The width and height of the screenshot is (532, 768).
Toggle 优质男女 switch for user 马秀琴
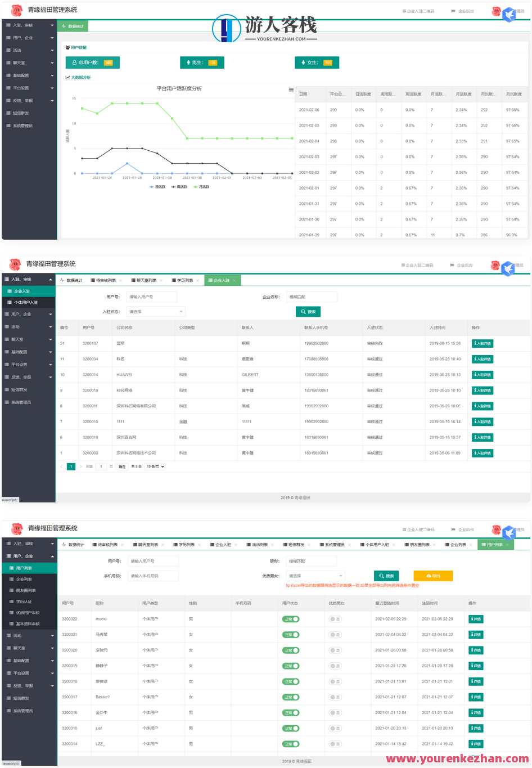tap(335, 635)
